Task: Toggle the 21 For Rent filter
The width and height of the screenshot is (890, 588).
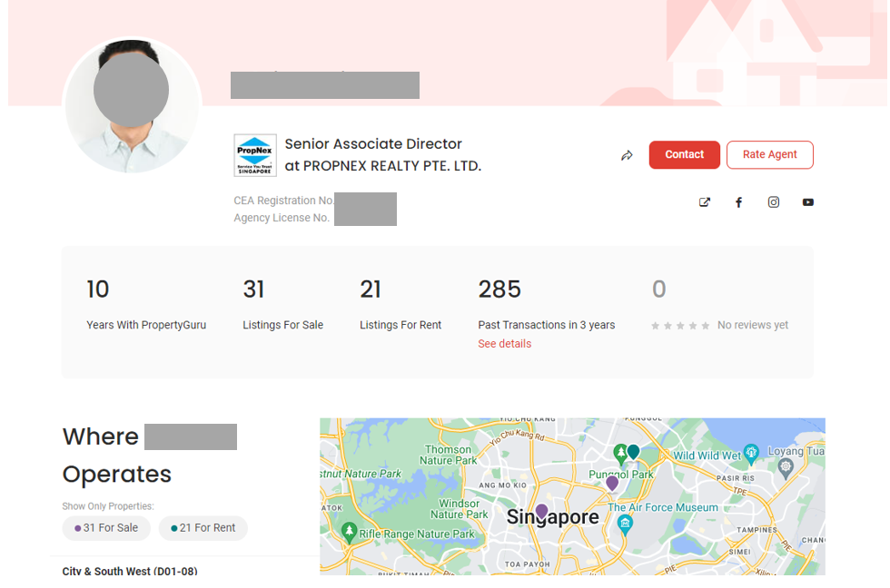Action: pos(203,528)
